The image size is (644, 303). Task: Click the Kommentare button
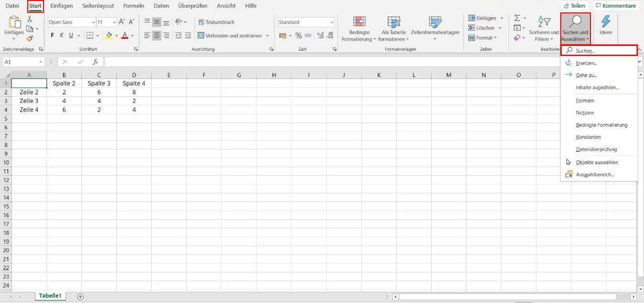pyautogui.click(x=616, y=6)
